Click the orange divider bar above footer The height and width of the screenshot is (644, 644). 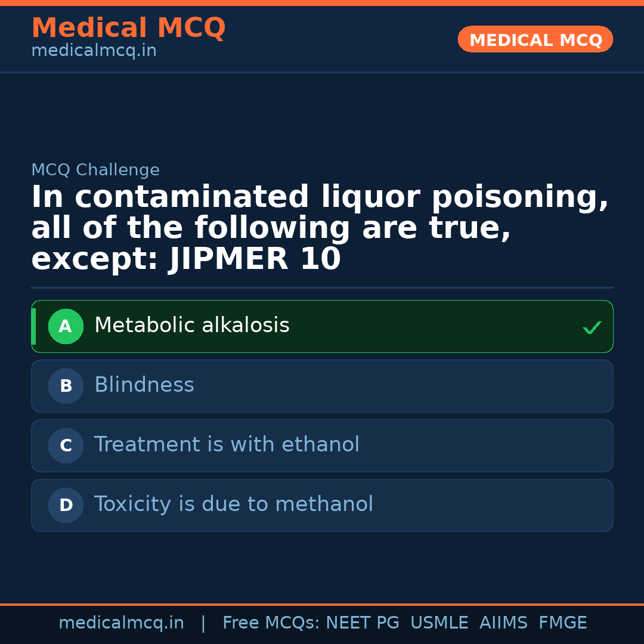[x=322, y=603]
